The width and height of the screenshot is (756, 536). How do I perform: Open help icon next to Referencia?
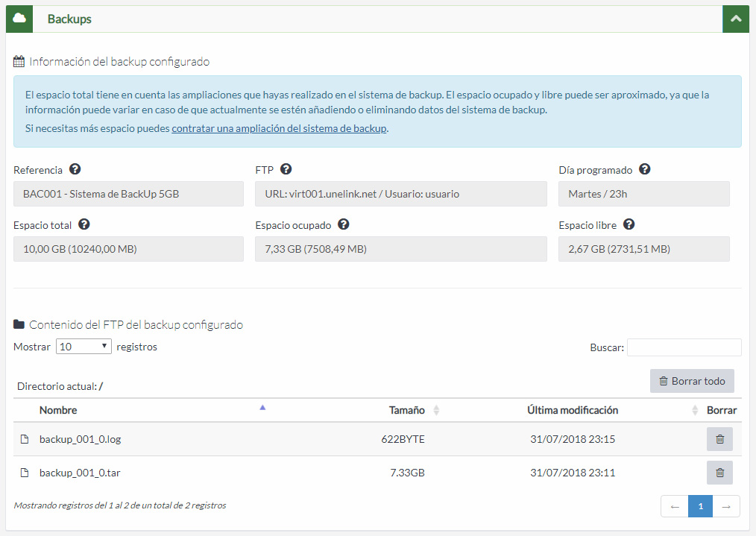point(75,169)
